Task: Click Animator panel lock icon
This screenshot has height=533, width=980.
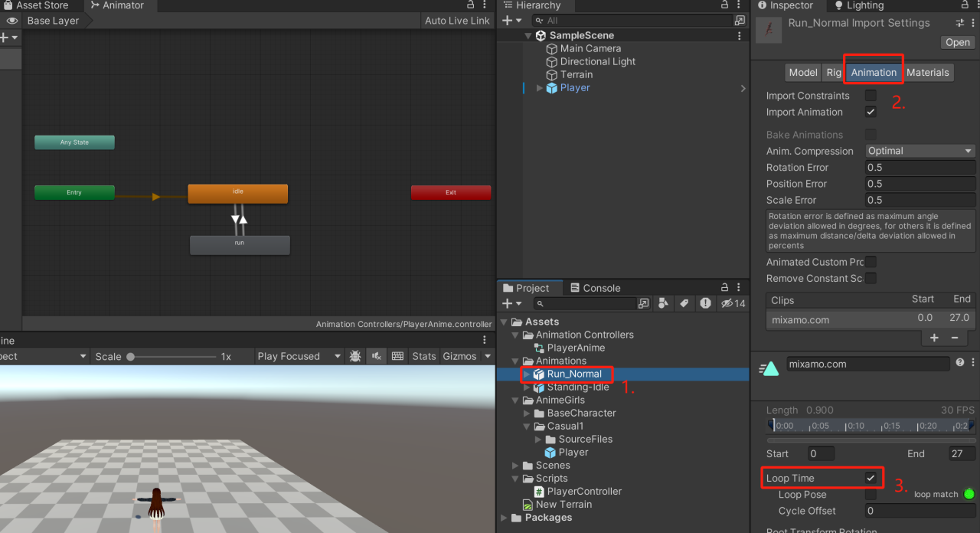Action: (470, 5)
